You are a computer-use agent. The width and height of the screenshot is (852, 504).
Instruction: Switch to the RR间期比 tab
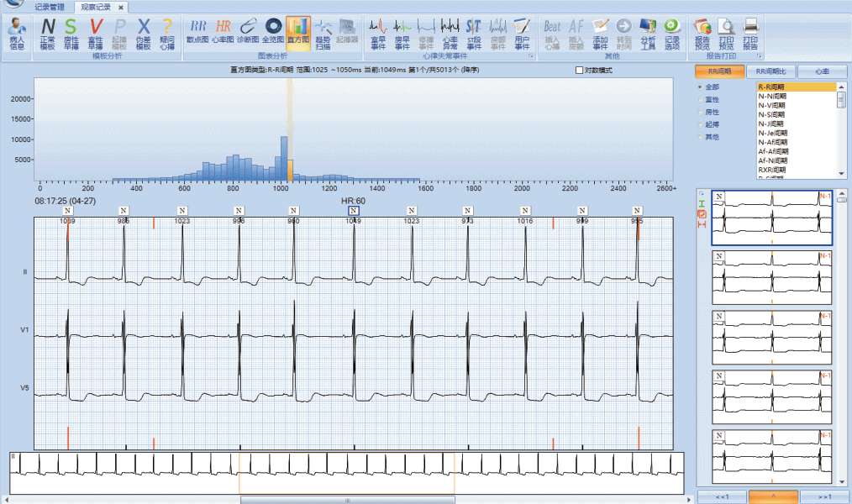tap(770, 71)
